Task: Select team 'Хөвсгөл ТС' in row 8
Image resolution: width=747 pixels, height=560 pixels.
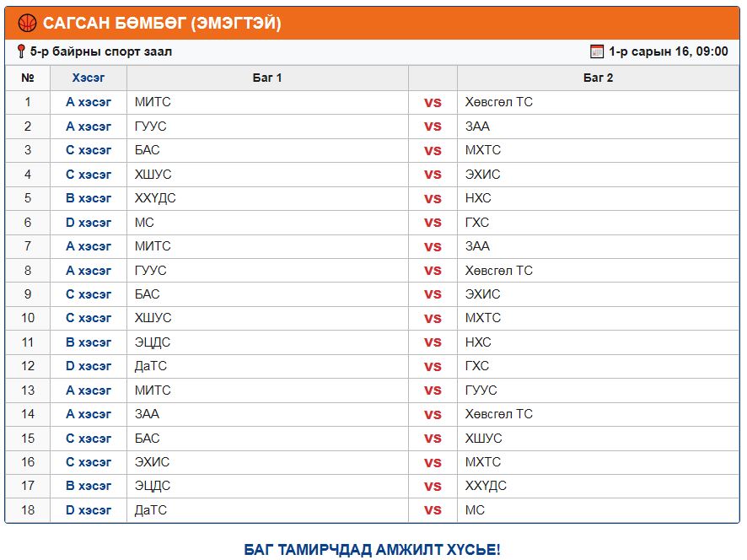Action: point(499,271)
